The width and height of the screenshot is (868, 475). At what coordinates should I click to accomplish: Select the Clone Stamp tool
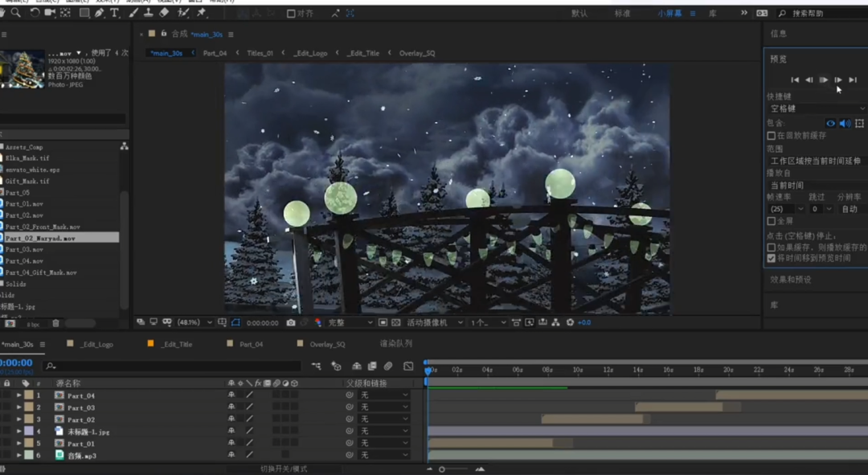(149, 13)
